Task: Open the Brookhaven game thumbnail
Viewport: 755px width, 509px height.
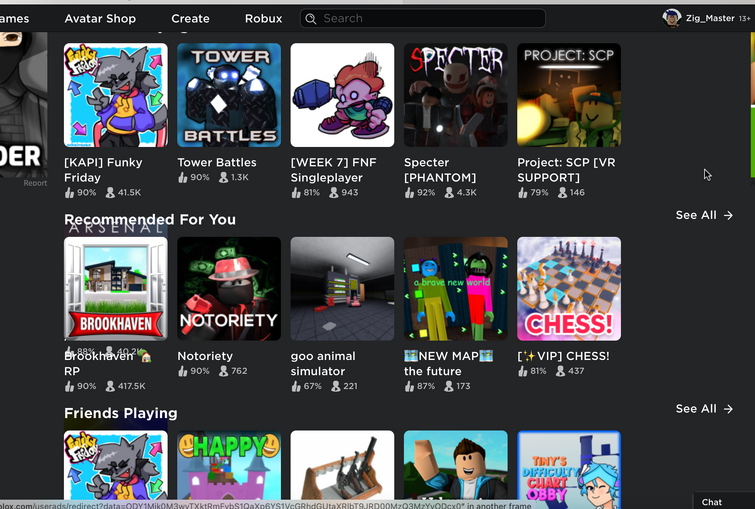Action: tap(116, 288)
